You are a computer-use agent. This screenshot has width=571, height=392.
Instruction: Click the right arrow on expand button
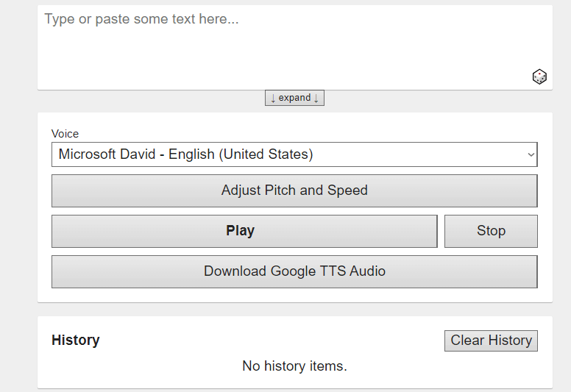(x=316, y=98)
